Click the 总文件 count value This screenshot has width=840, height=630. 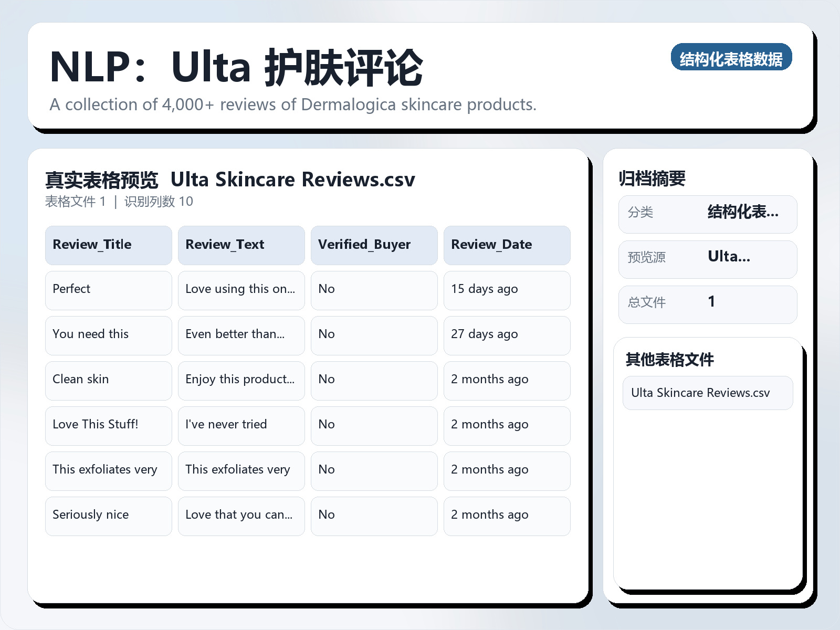pyautogui.click(x=711, y=302)
